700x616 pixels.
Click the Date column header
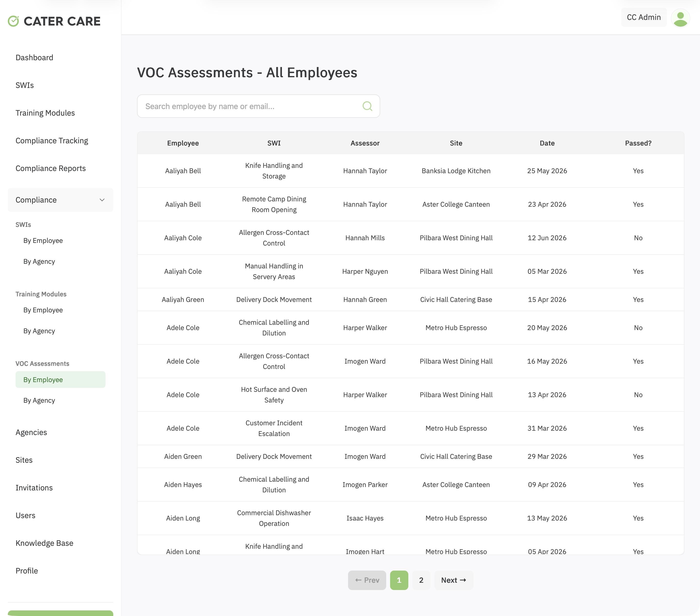pyautogui.click(x=547, y=143)
